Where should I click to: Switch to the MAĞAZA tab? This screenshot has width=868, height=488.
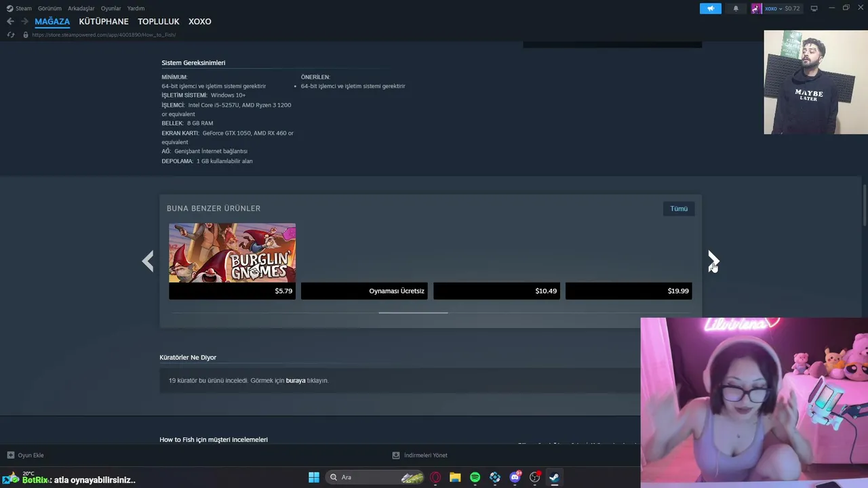[52, 22]
